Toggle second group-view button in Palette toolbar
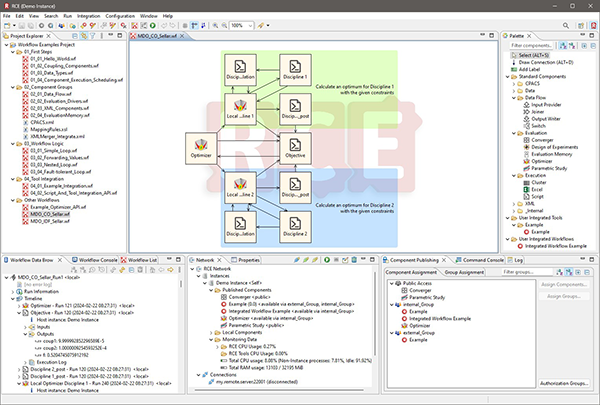 point(572,46)
